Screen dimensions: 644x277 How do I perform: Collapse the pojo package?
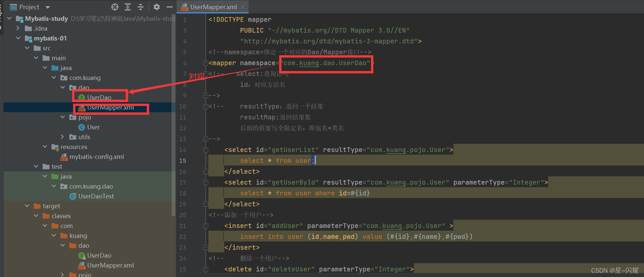pos(63,117)
